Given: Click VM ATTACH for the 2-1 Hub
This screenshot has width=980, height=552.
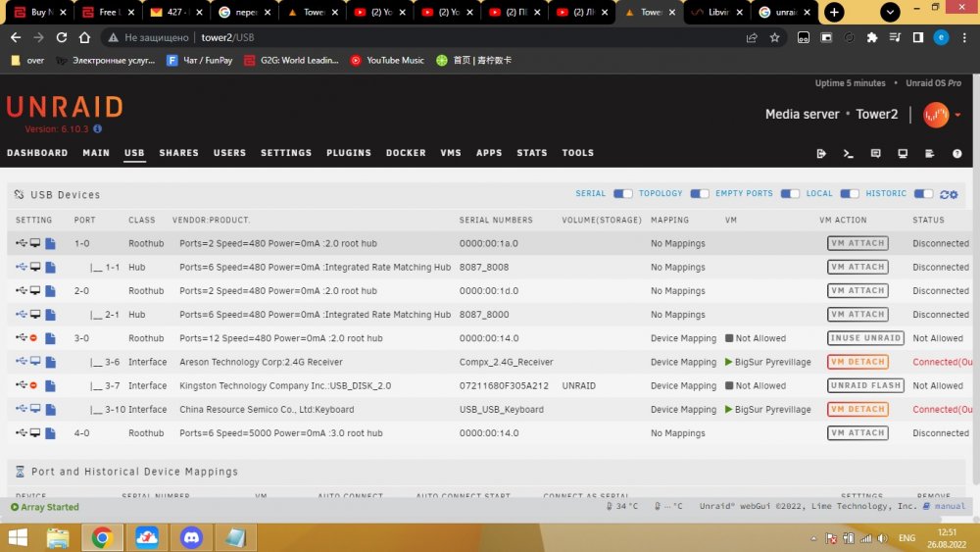Looking at the screenshot, I should point(857,315).
